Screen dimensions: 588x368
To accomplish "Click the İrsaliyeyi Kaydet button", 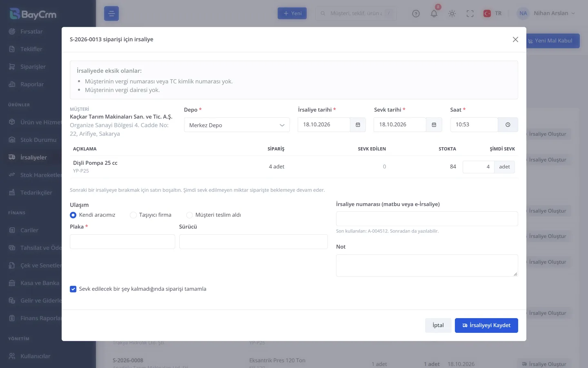I will pos(486,325).
